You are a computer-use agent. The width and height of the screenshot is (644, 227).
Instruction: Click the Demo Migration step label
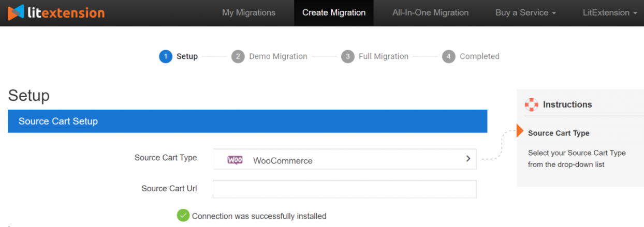278,56
